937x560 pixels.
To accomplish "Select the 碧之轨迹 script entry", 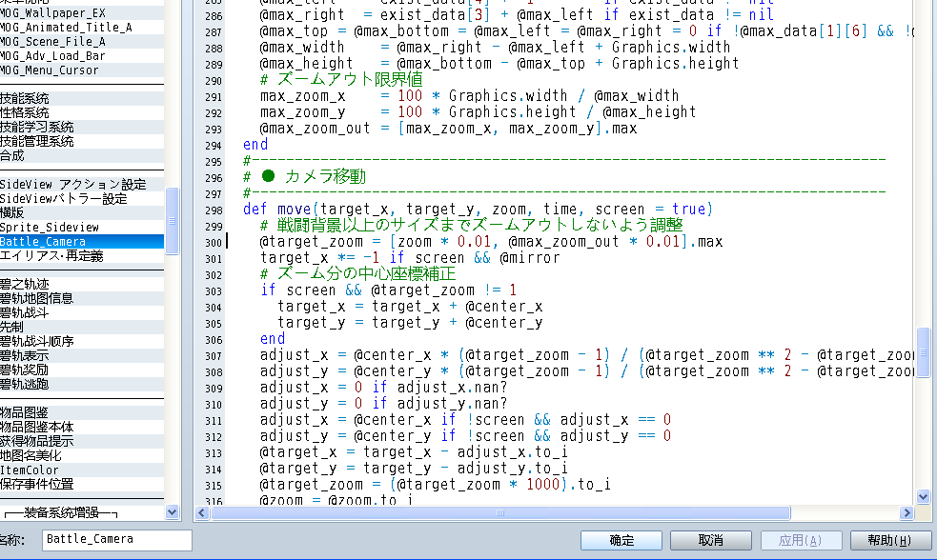I will click(82, 284).
